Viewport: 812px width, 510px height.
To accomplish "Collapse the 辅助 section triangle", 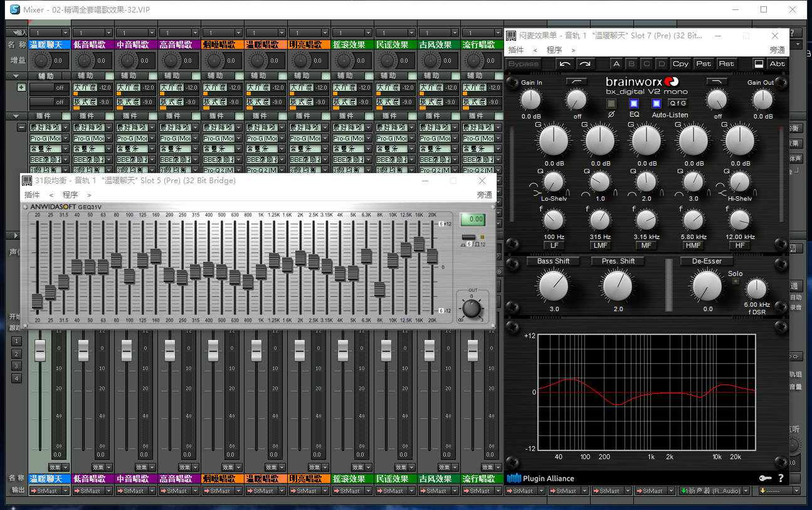I will (x=15, y=75).
